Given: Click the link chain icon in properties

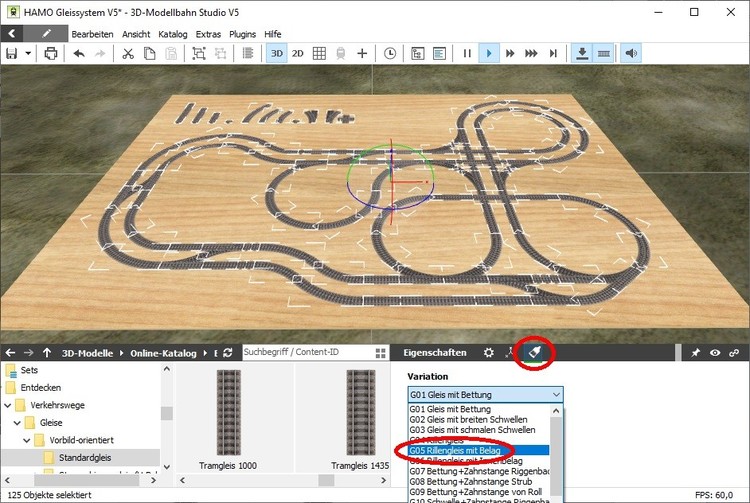Looking at the screenshot, I should coord(734,353).
